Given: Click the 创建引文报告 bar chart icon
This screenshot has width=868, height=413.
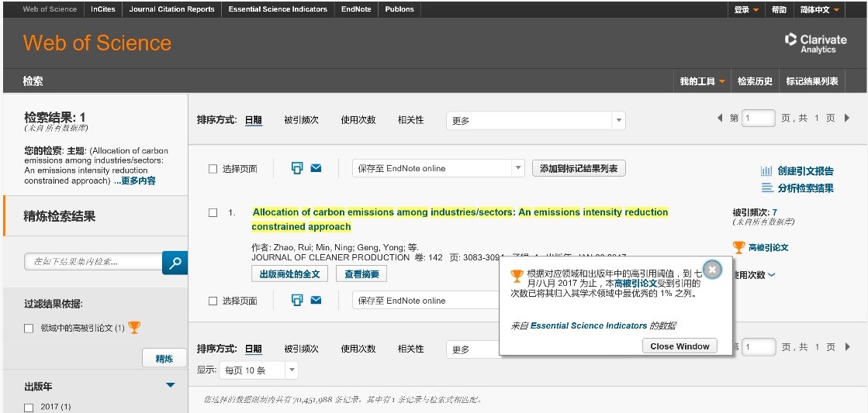Looking at the screenshot, I should 766,171.
